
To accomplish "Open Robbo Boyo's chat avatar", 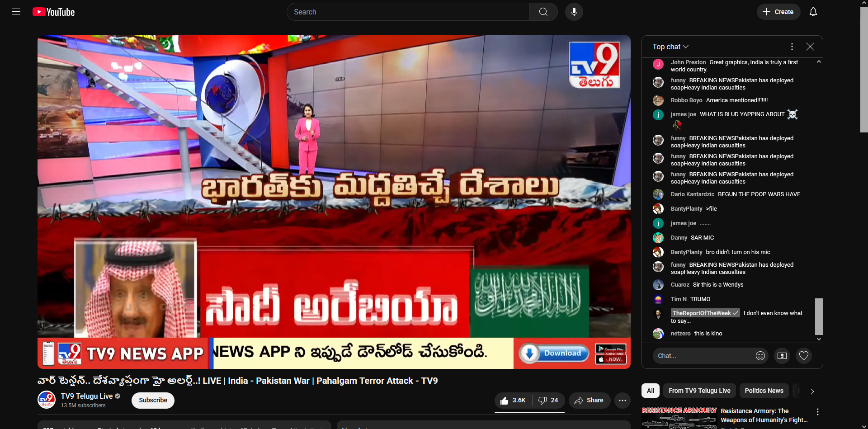I will point(658,100).
